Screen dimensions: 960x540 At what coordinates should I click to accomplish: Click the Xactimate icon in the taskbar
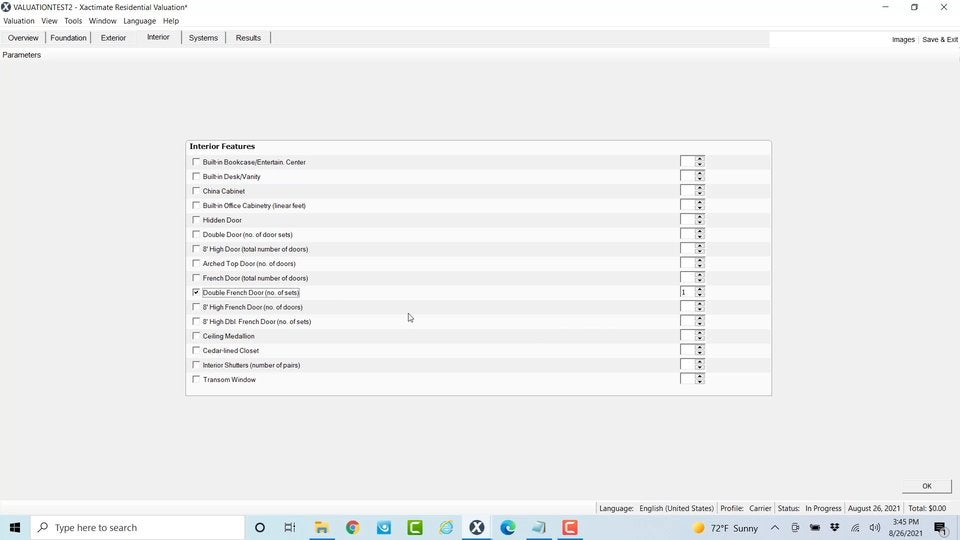477,527
